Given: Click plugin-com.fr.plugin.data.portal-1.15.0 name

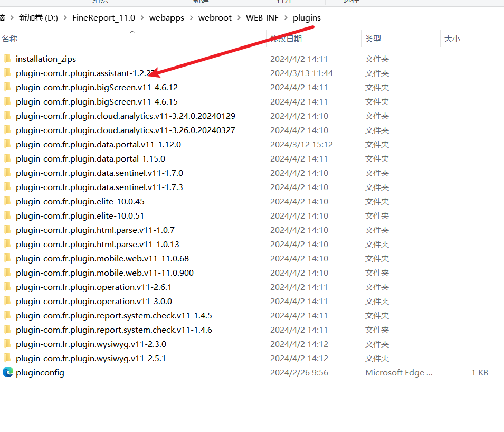Looking at the screenshot, I should (91, 158).
